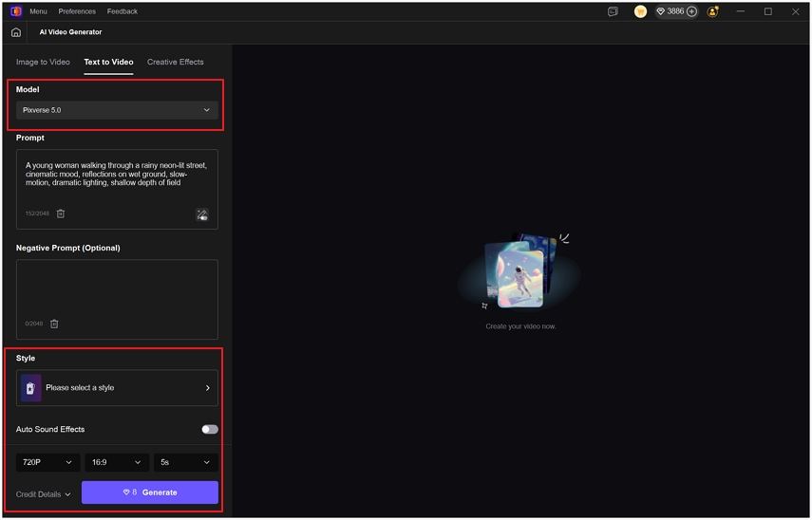The image size is (812, 520).
Task: Open Preferences
Action: click(x=77, y=11)
